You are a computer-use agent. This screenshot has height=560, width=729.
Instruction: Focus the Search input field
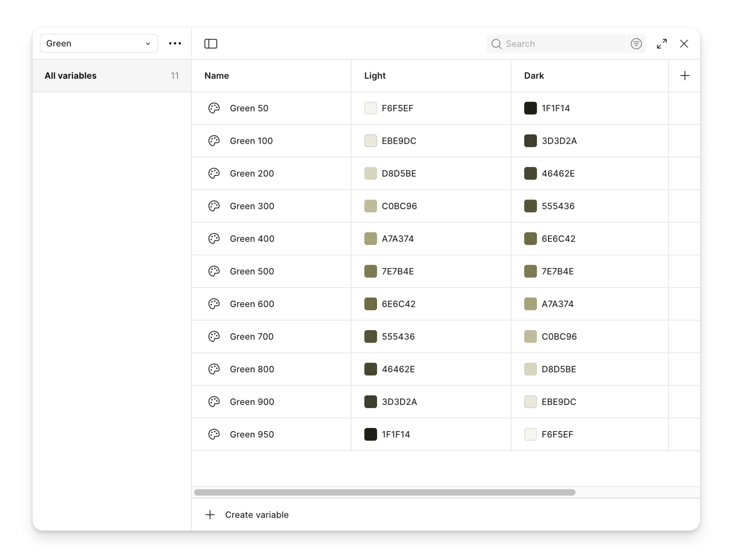[x=556, y=43]
